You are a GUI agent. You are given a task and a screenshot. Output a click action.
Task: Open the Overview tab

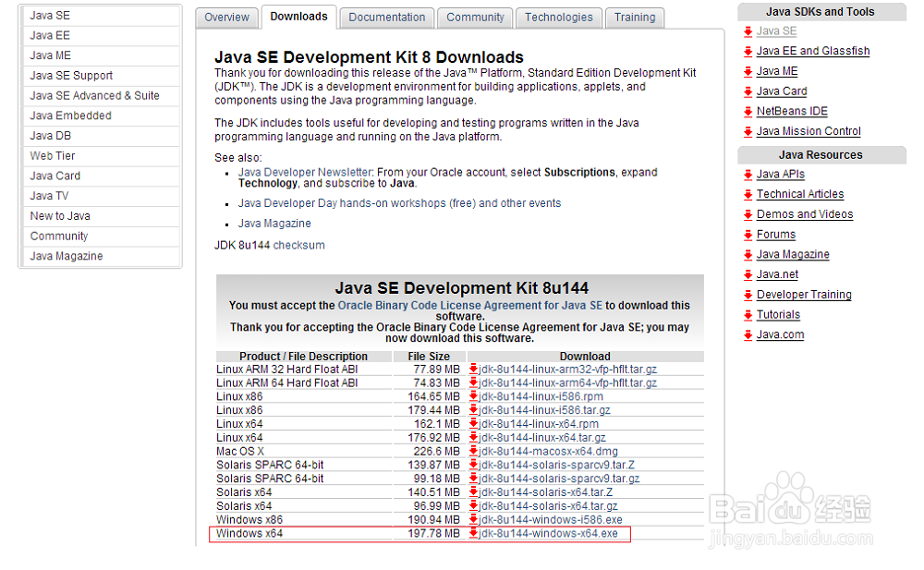pyautogui.click(x=227, y=18)
